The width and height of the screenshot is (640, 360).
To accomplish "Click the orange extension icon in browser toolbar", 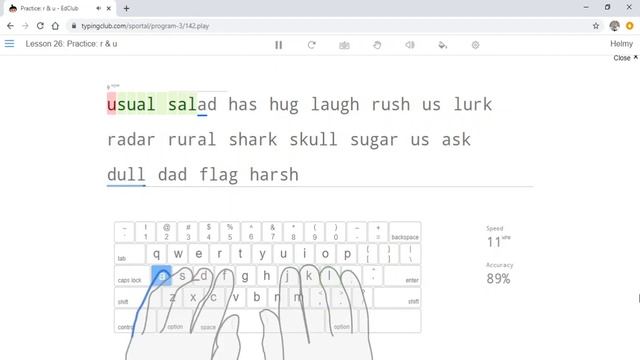I will coord(630,26).
